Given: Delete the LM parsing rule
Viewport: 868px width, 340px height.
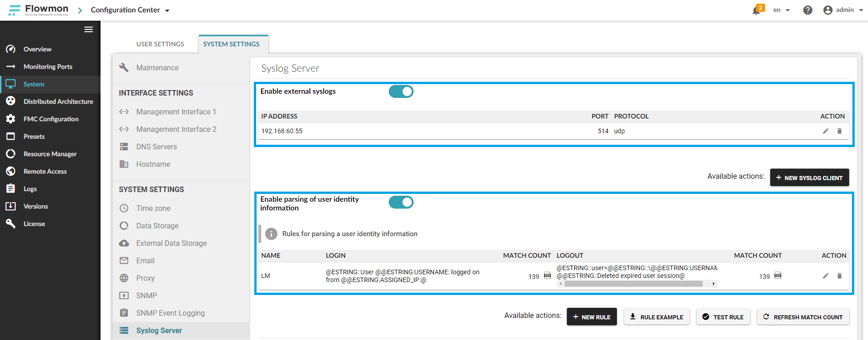Looking at the screenshot, I should pyautogui.click(x=839, y=276).
